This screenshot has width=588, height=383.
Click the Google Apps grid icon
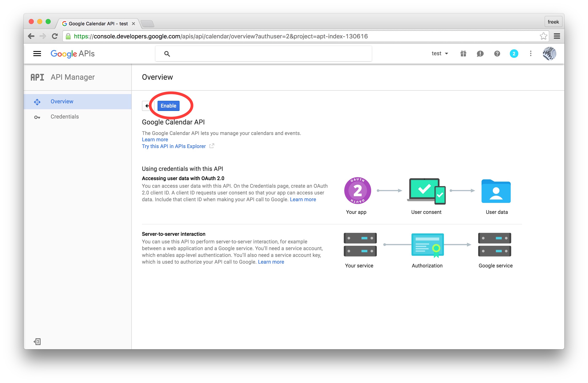coord(464,54)
